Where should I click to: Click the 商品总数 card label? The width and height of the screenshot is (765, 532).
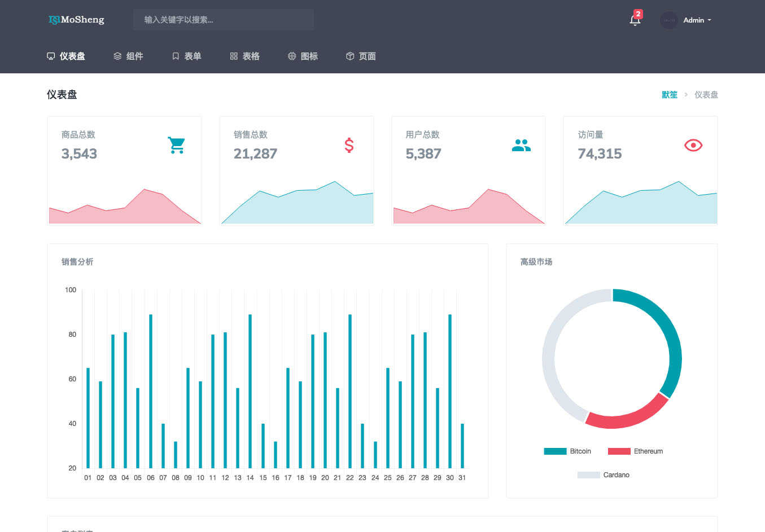(x=78, y=135)
